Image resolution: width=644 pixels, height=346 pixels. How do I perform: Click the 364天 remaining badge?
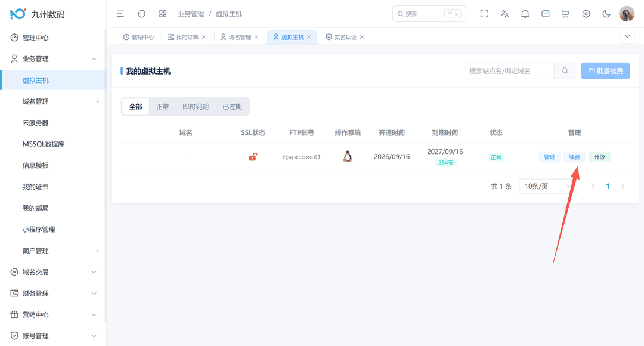[x=445, y=163]
